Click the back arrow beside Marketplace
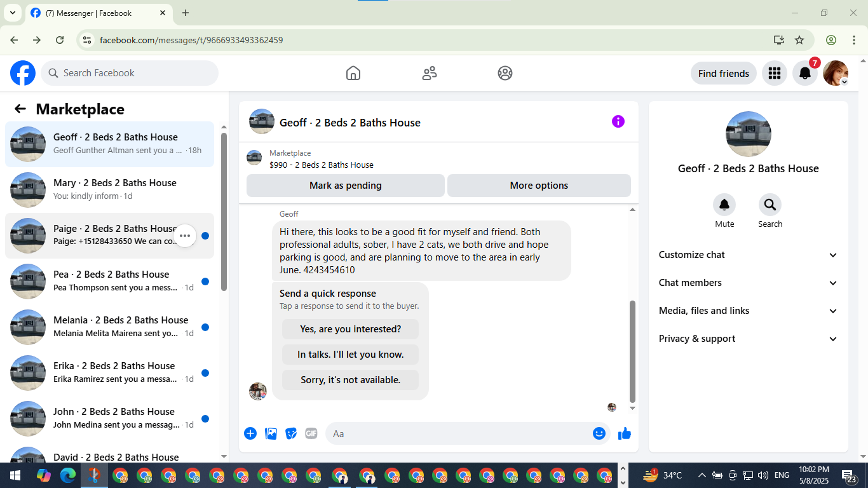The width and height of the screenshot is (868, 488). pos(20,109)
